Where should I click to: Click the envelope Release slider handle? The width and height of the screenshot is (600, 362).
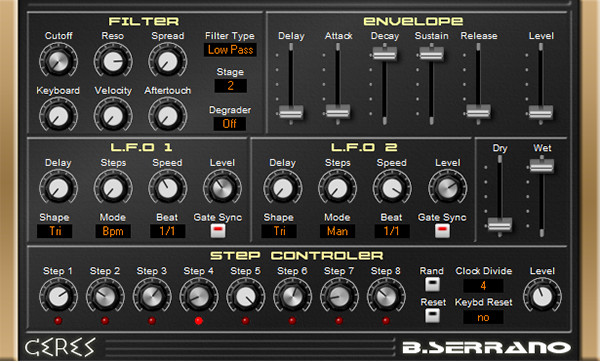point(478,112)
